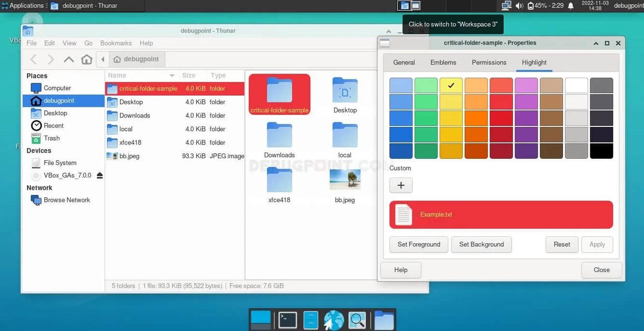The height and width of the screenshot is (331, 644).
Task: Select the checked yellow color swatch
Action: [451, 85]
